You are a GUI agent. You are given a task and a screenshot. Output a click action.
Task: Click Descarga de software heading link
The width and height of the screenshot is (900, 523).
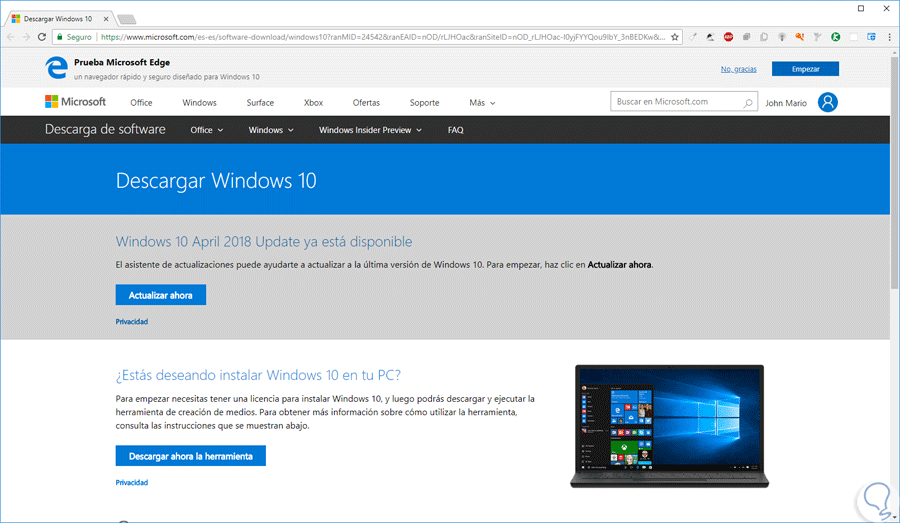(105, 130)
